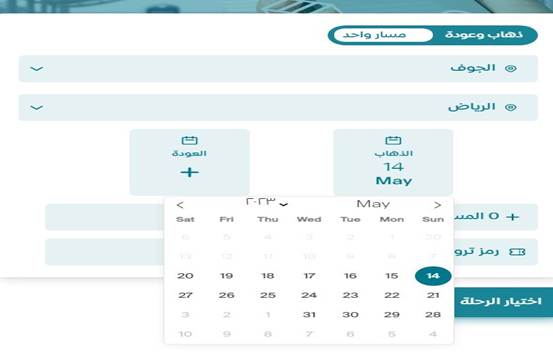Choose date 24 in the calendar
553x364 pixels.
pos(309,295)
